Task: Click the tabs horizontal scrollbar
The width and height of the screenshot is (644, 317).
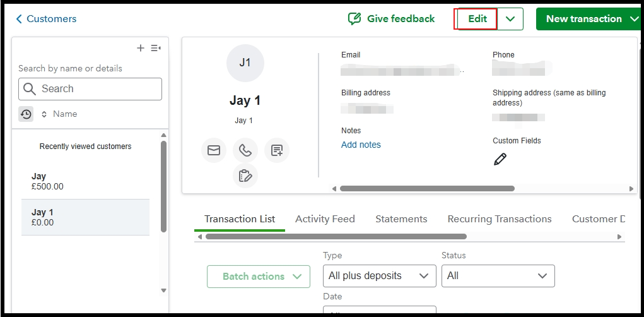Action: 336,237
